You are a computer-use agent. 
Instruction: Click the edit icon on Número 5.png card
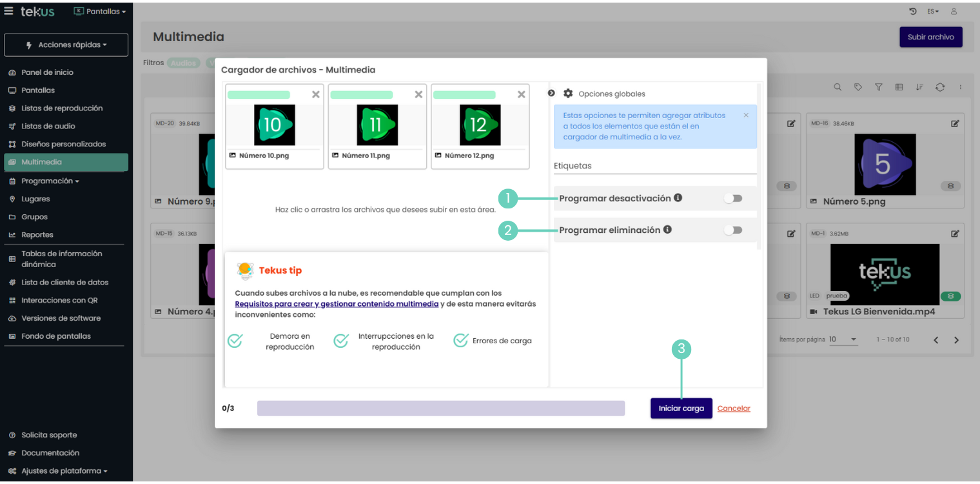tap(955, 124)
